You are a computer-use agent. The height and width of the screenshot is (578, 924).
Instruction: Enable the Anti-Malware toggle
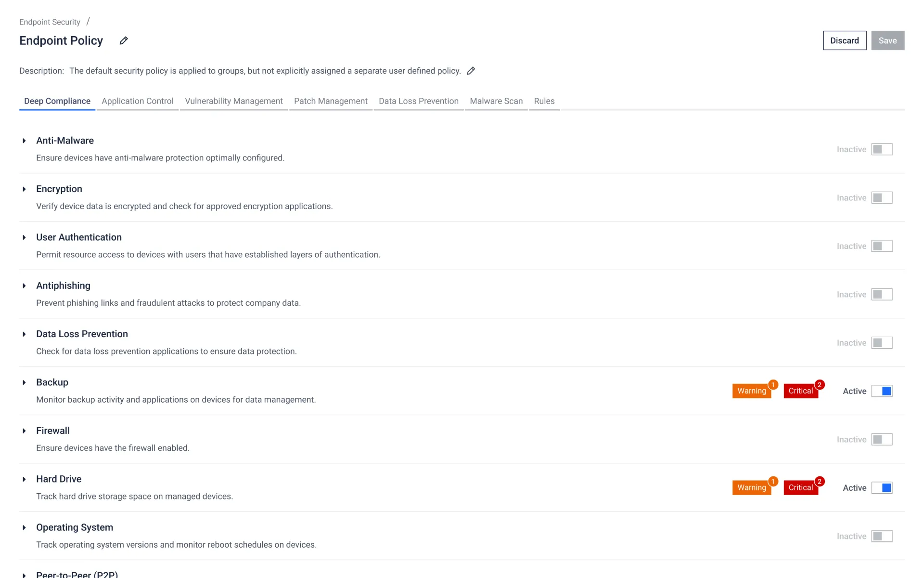(882, 149)
